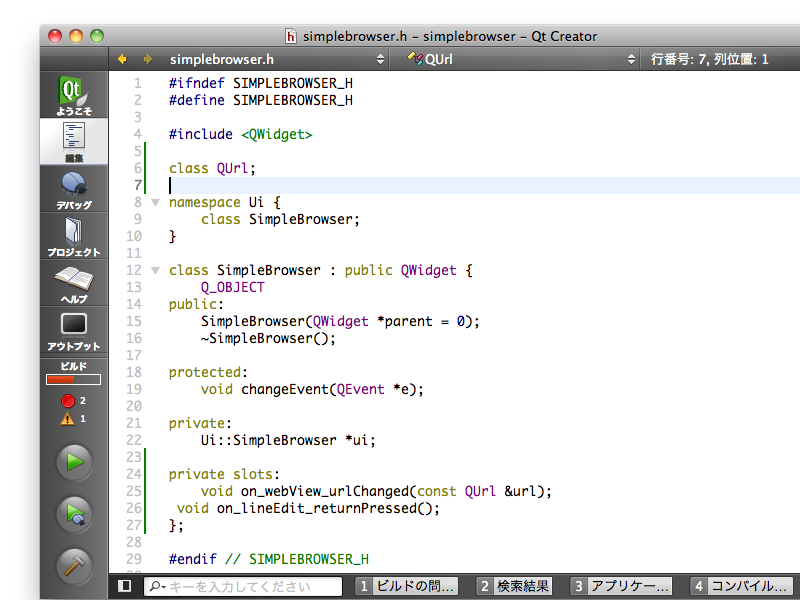Click the locator search input field
The height and width of the screenshot is (600, 800).
(245, 586)
